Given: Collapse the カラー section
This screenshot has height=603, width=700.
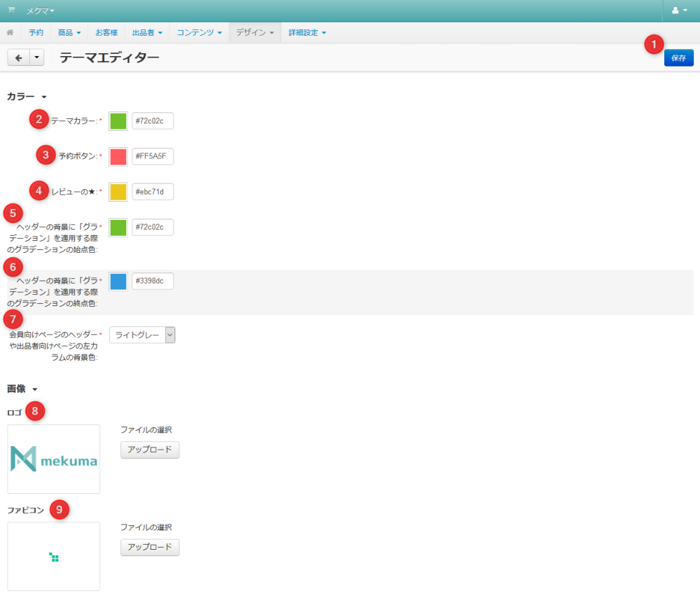Looking at the screenshot, I should pyautogui.click(x=27, y=97).
